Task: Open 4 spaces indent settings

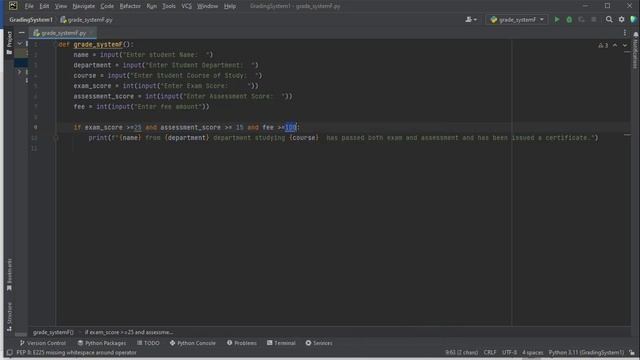Action: pos(533,353)
